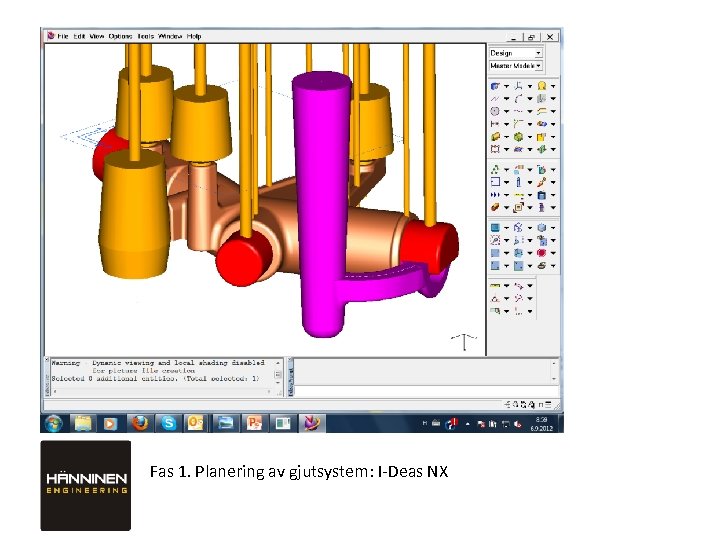
Task: Click the nested squares icon
Action: pyautogui.click(x=518, y=208)
